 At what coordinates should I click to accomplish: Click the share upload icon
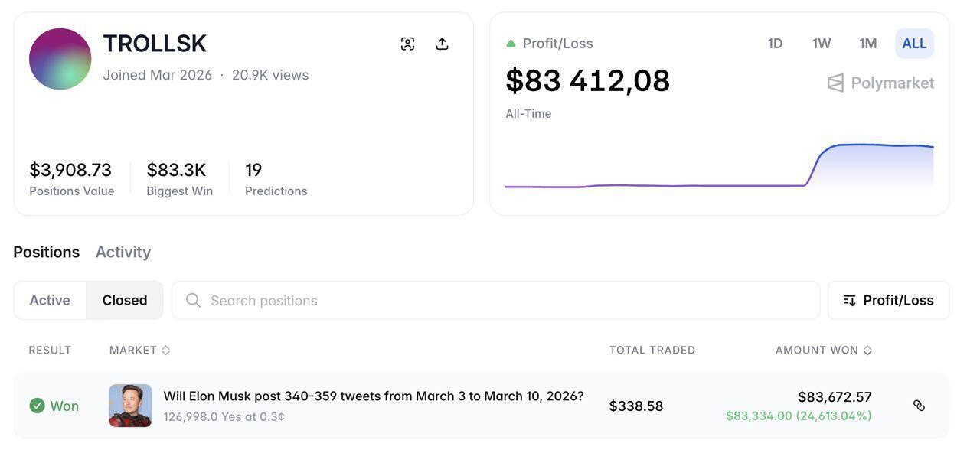(x=442, y=44)
